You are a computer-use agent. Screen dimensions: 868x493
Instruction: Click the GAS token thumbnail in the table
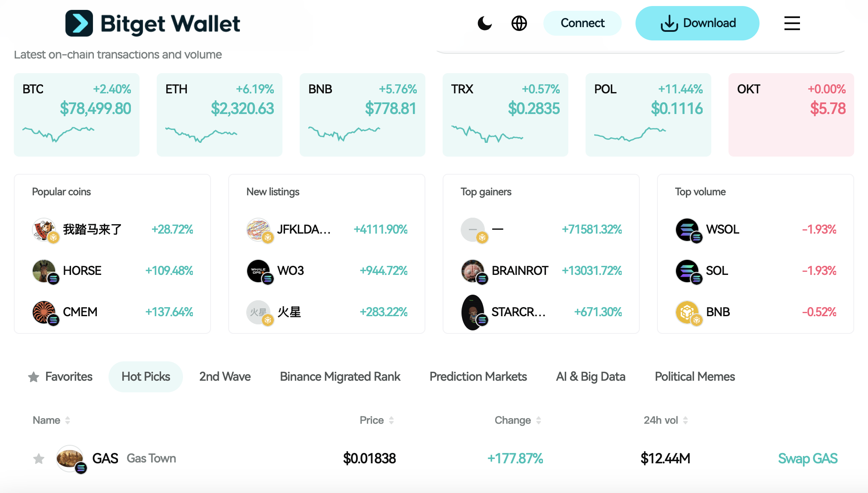[70, 459]
